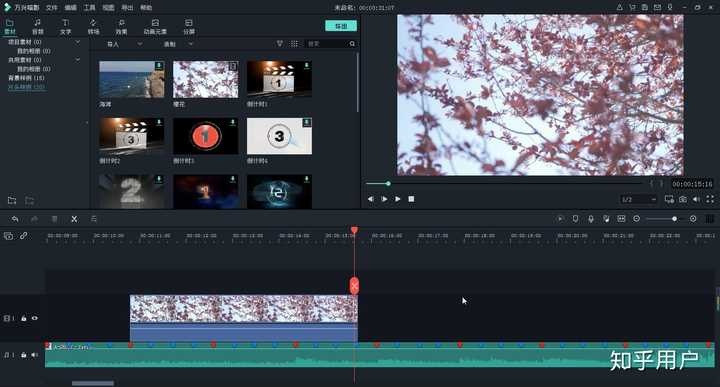Open the 录制 (Record) dropdown
This screenshot has height=387, width=720.
(x=178, y=44)
